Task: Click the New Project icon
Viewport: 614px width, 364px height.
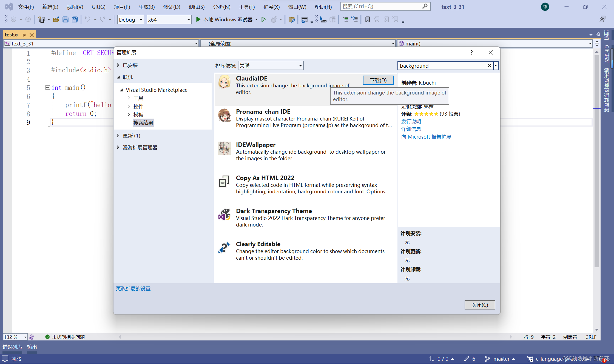Action: click(42, 19)
